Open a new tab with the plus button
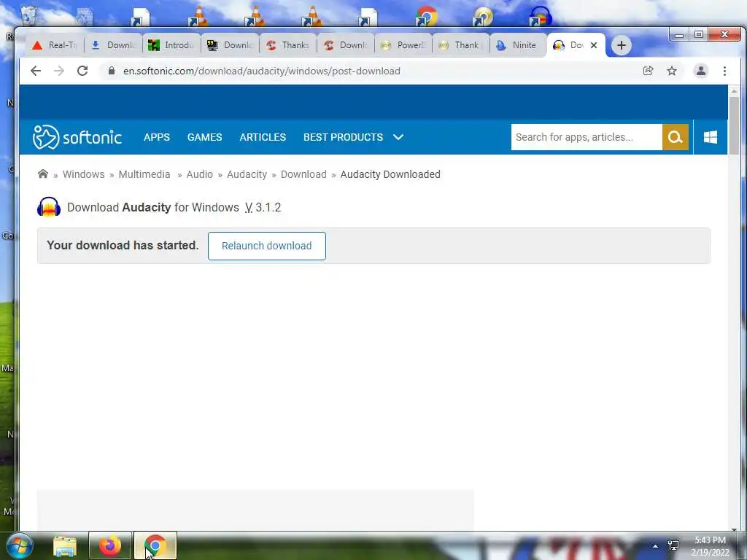The image size is (747, 560). pos(622,45)
